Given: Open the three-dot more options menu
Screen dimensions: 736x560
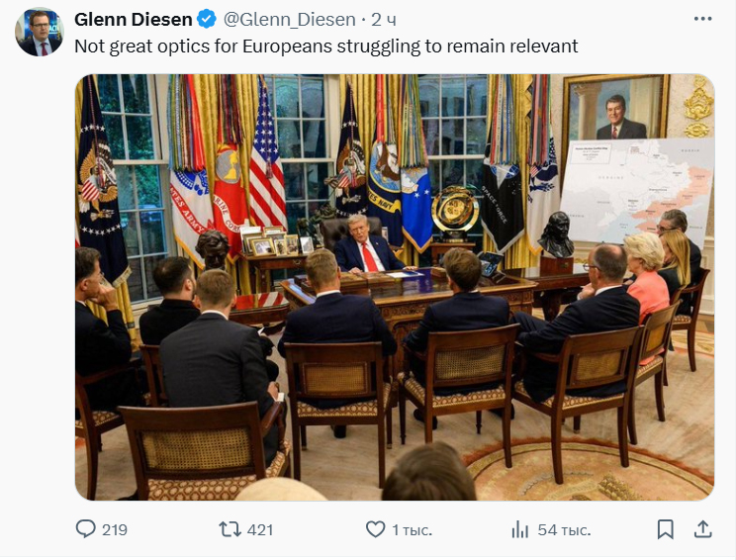Looking at the screenshot, I should point(702,19).
